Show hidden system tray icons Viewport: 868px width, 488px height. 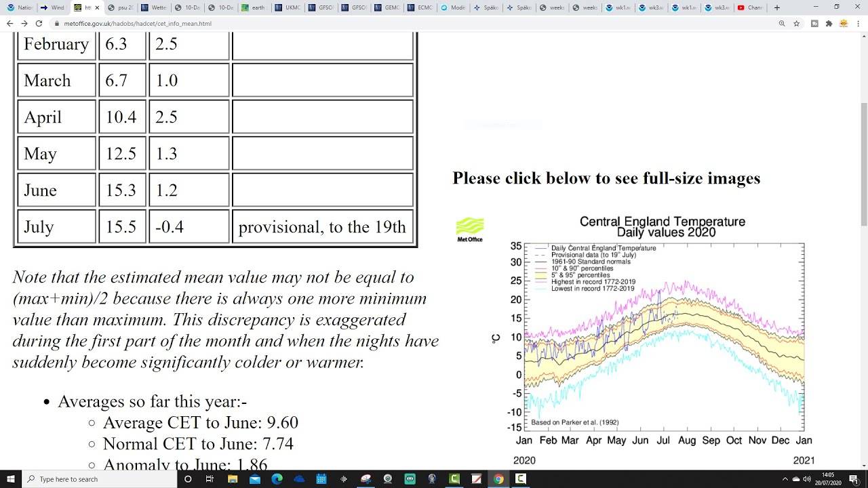pos(785,479)
